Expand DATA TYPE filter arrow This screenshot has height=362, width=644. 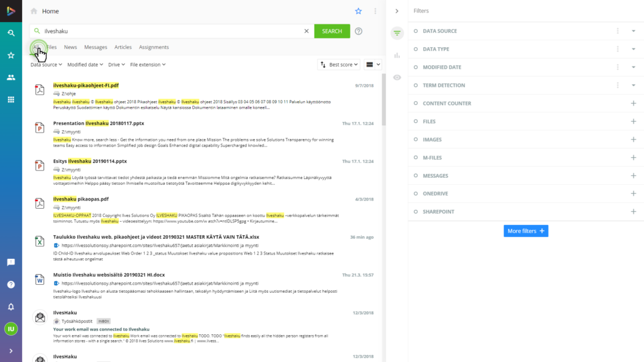coord(633,49)
